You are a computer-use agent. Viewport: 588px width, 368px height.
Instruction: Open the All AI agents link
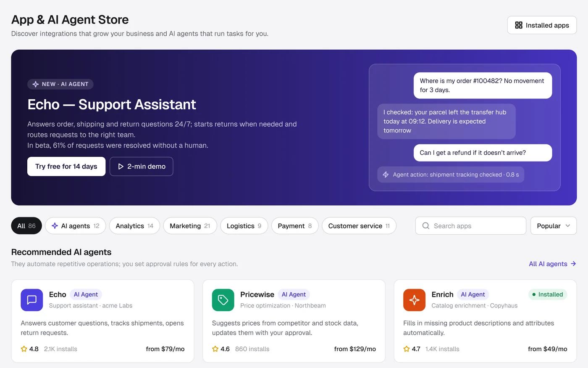pos(552,264)
